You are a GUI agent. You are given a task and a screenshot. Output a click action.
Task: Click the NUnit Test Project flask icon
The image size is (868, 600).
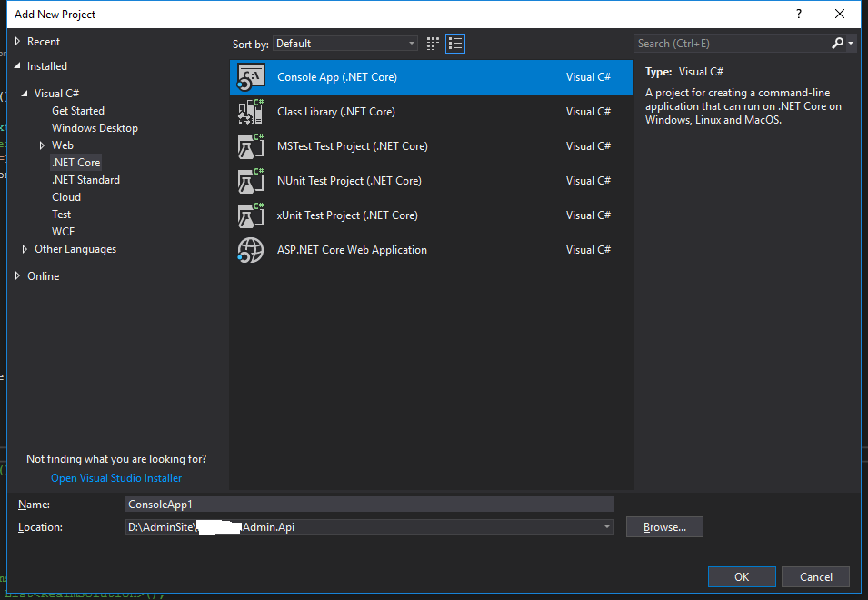(251, 180)
